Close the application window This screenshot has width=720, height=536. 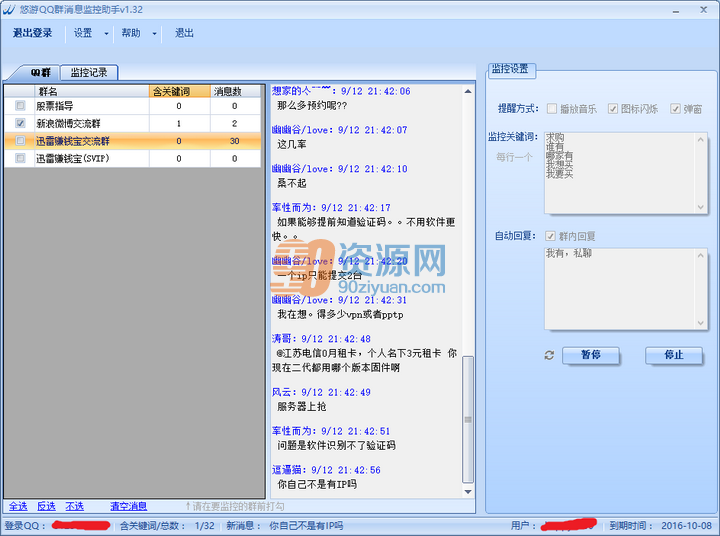(703, 10)
